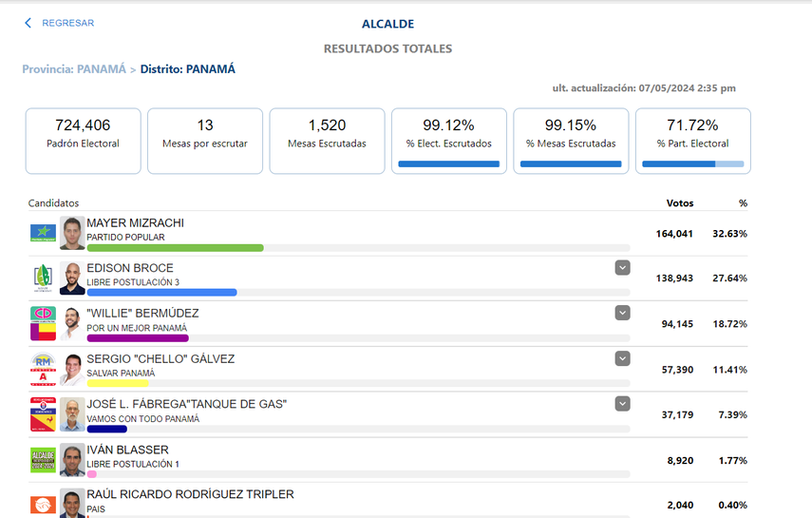The image size is (812, 518).
Task: Click the orange PAIS party logo
Action: (x=43, y=504)
